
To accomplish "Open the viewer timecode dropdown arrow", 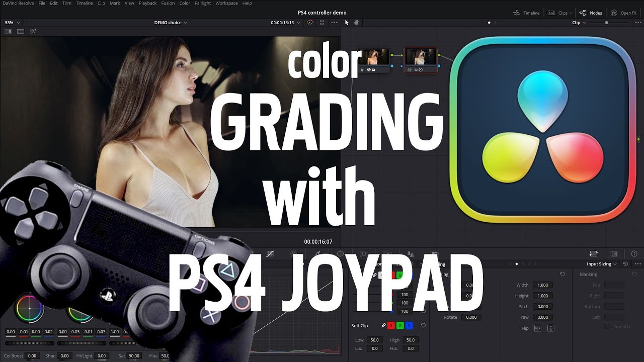I will click(x=298, y=23).
